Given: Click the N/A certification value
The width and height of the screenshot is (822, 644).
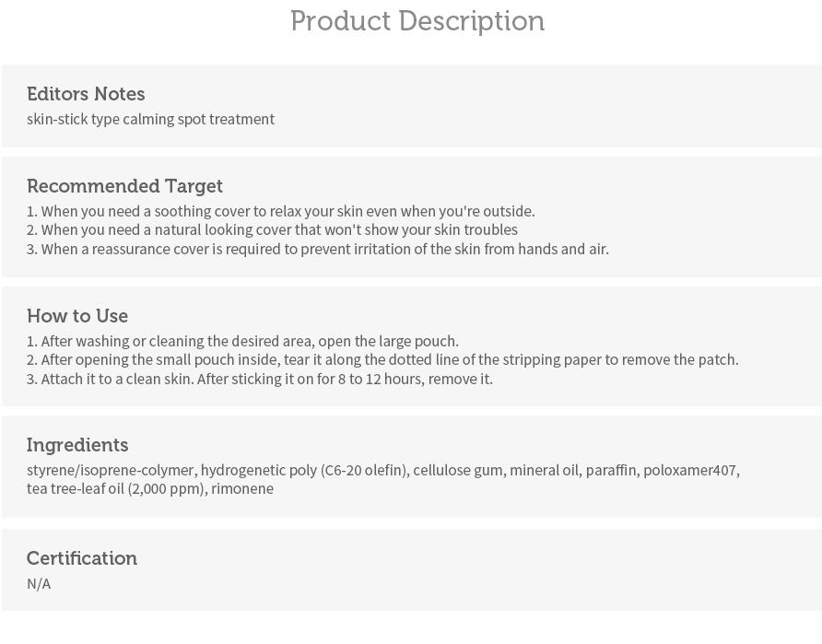Looking at the screenshot, I should point(39,584).
